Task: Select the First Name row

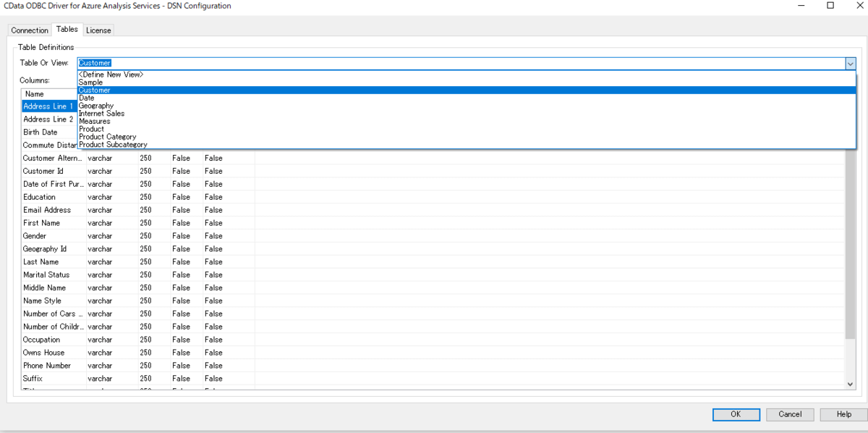Action: point(137,223)
